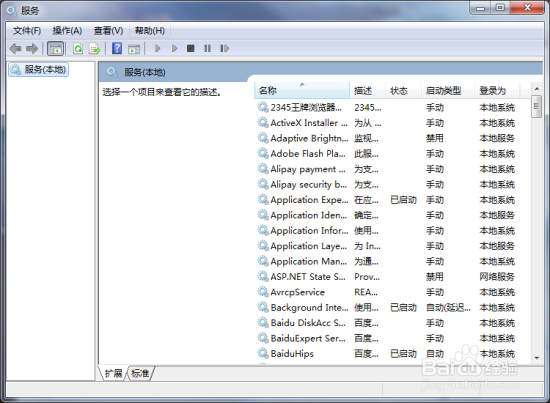Image resolution: width=550 pixels, height=403 pixels.
Task: Switch to the 扩展 tab
Action: click(x=113, y=373)
